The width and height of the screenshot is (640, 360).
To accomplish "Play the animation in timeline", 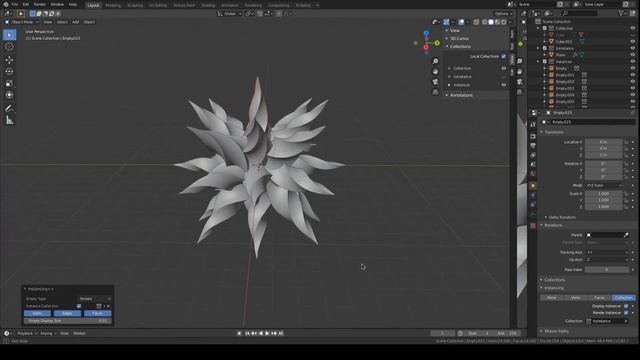I will click(267, 333).
